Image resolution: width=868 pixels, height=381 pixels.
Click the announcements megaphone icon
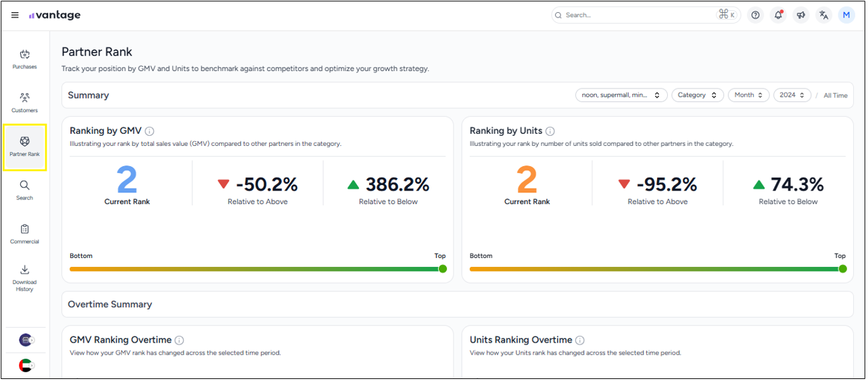[x=801, y=16]
